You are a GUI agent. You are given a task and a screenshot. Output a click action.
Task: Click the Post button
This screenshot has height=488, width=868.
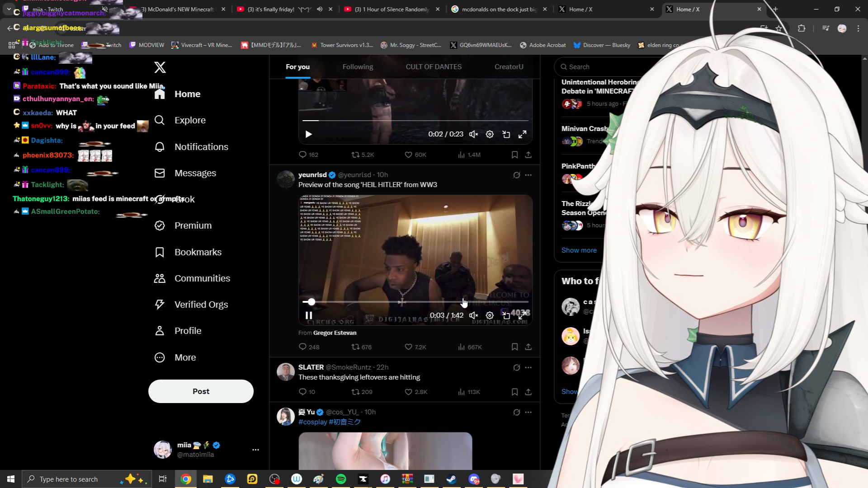201,391
